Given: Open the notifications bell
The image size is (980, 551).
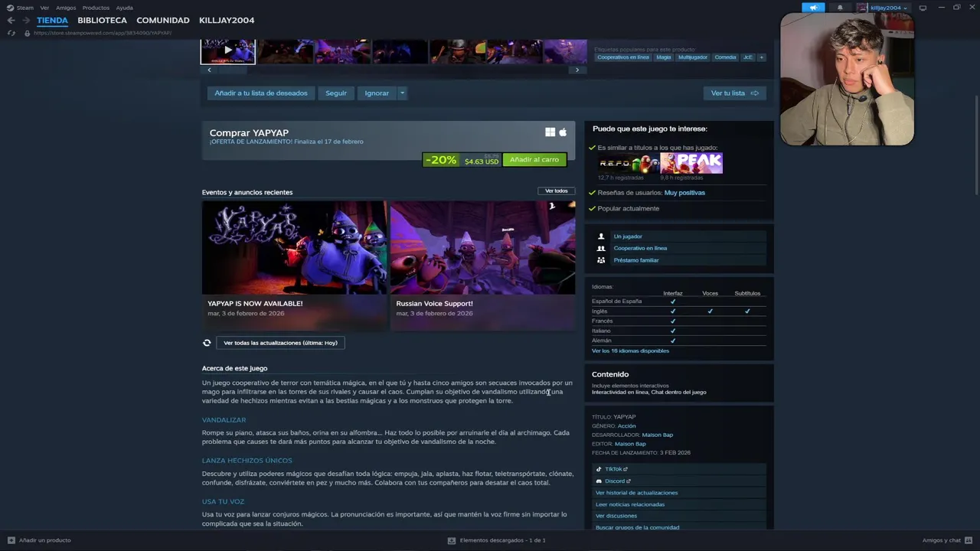Looking at the screenshot, I should (840, 8).
